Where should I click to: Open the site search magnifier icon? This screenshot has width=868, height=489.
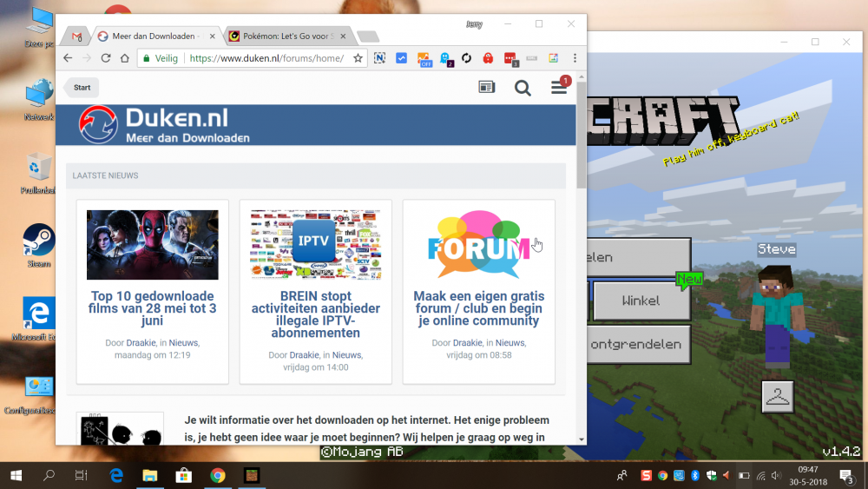pyautogui.click(x=523, y=88)
